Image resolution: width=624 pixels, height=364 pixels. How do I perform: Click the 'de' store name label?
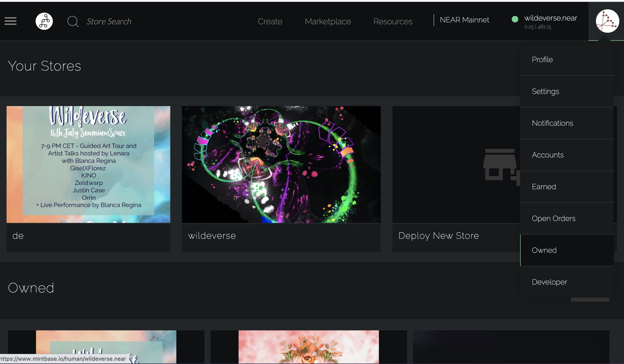(18, 236)
